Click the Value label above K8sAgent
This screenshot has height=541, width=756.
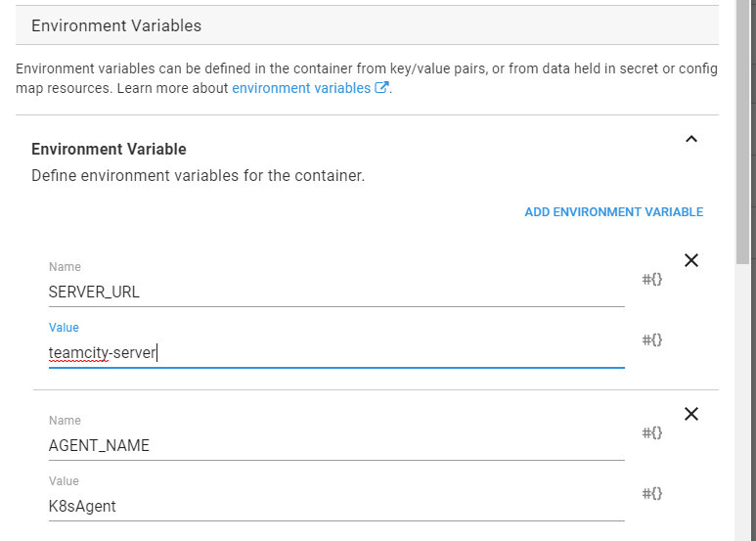pyautogui.click(x=64, y=481)
